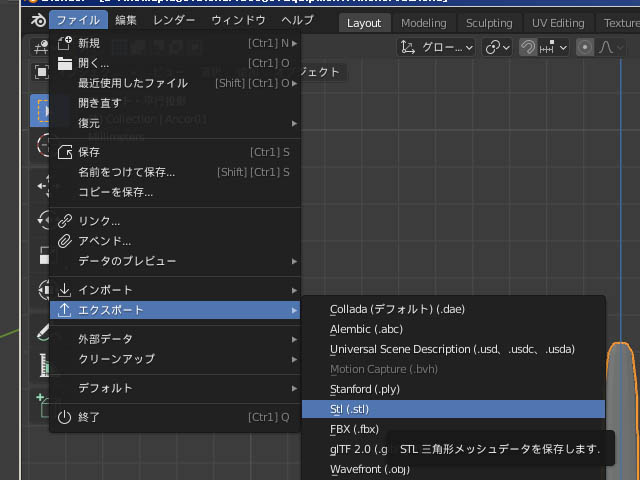The width and height of the screenshot is (640, 480).
Task: Export as Wavefront (.obj)
Action: point(453,469)
